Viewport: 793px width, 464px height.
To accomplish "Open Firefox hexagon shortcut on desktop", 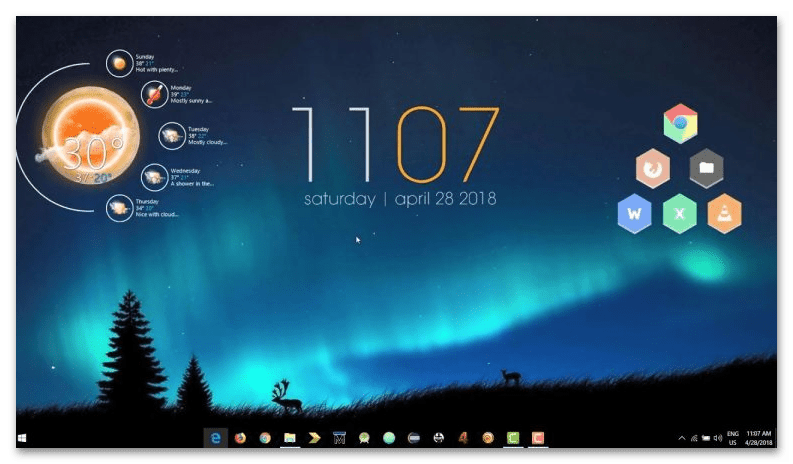I will pos(653,168).
